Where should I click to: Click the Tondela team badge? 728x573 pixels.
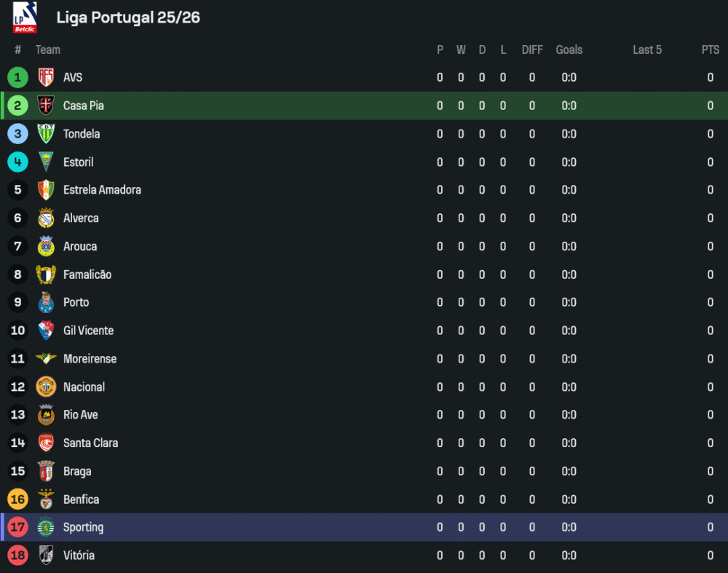(x=46, y=134)
